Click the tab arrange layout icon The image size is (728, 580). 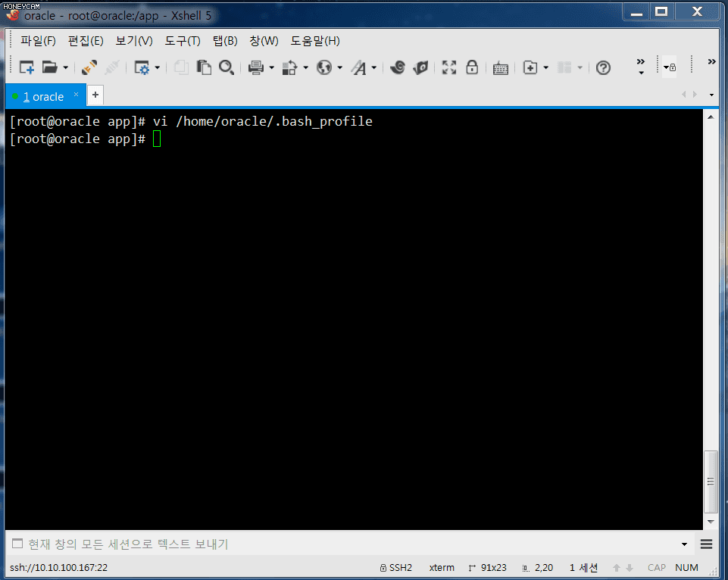[x=564, y=67]
